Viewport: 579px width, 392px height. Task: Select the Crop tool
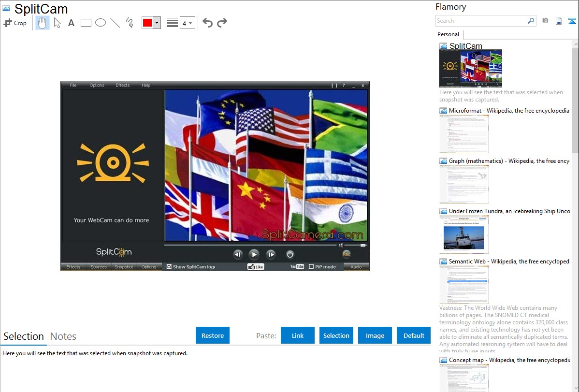[x=15, y=23]
